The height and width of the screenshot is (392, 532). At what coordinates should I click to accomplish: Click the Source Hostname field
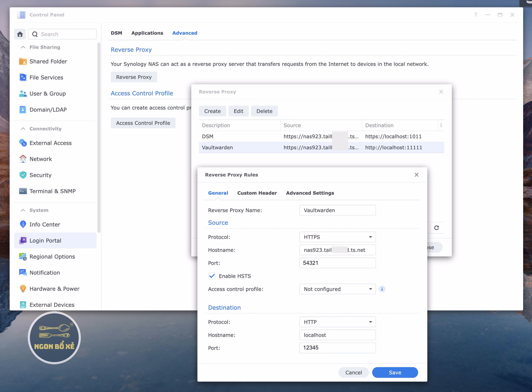click(x=337, y=250)
